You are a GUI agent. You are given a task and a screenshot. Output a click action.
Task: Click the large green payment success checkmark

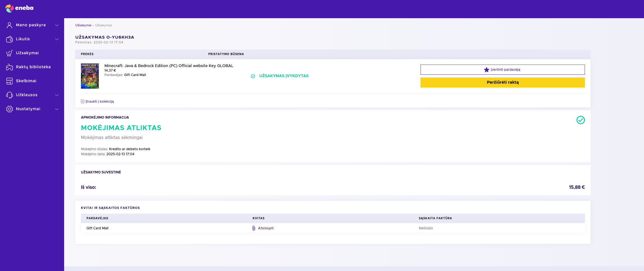point(581,120)
